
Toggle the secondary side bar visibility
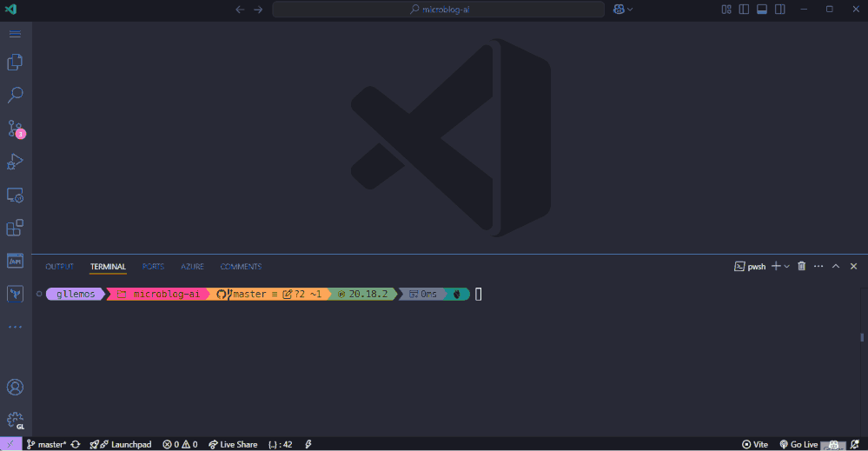click(x=780, y=10)
